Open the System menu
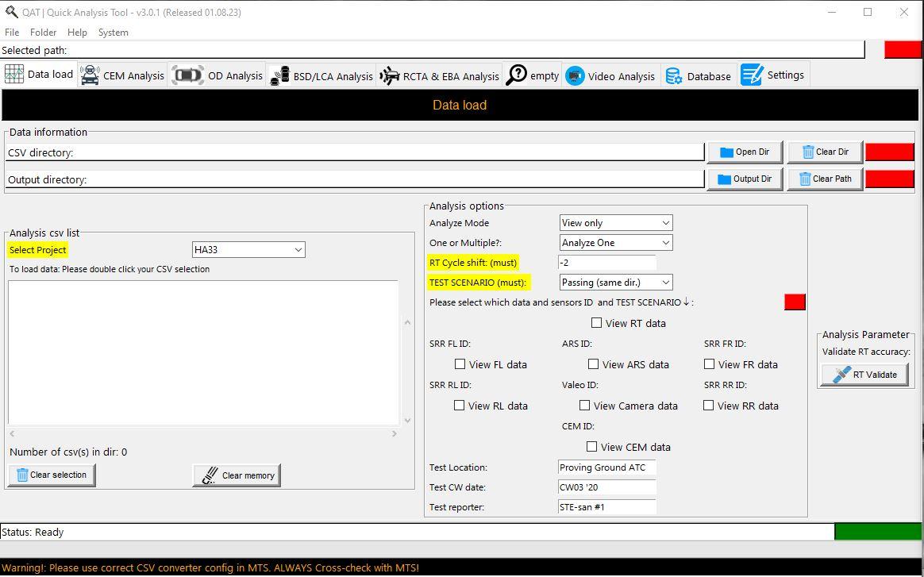 (113, 33)
